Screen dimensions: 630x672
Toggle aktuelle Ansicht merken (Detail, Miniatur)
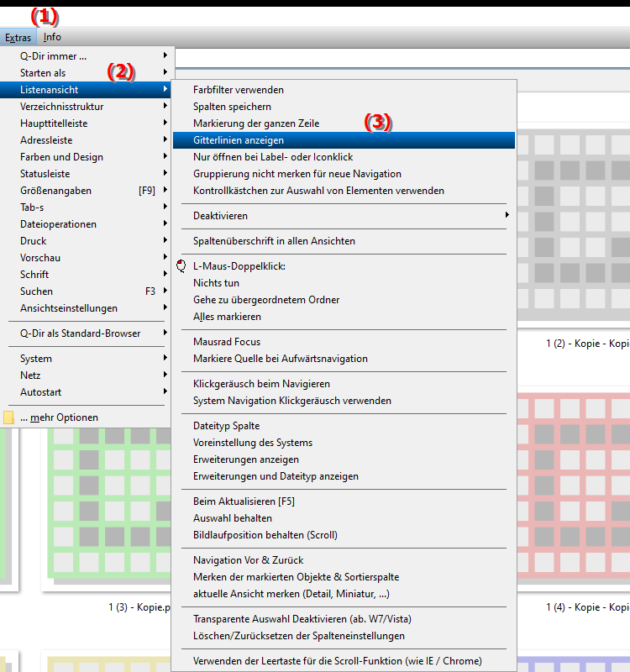[x=344, y=594]
